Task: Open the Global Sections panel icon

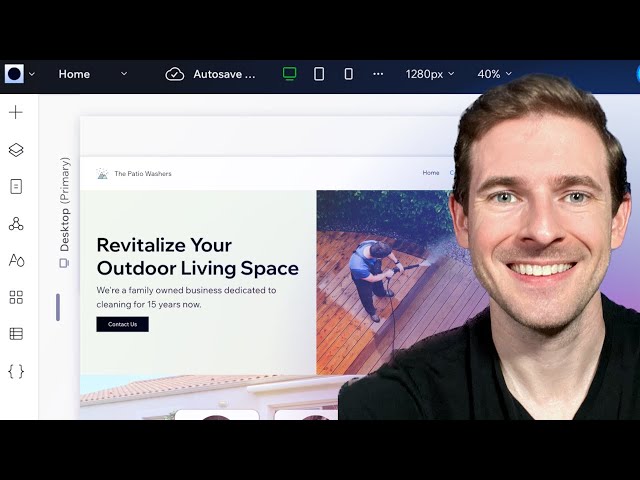Action: 16,224
